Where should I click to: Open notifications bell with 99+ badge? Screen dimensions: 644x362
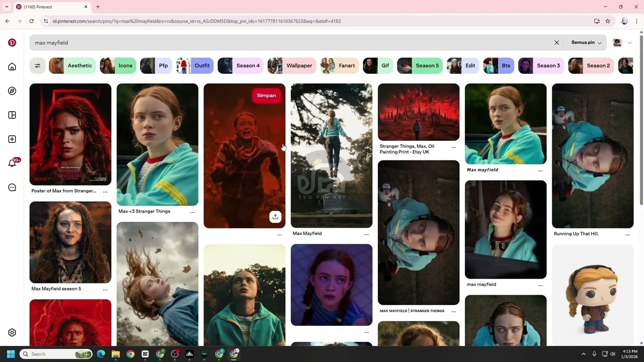click(12, 163)
